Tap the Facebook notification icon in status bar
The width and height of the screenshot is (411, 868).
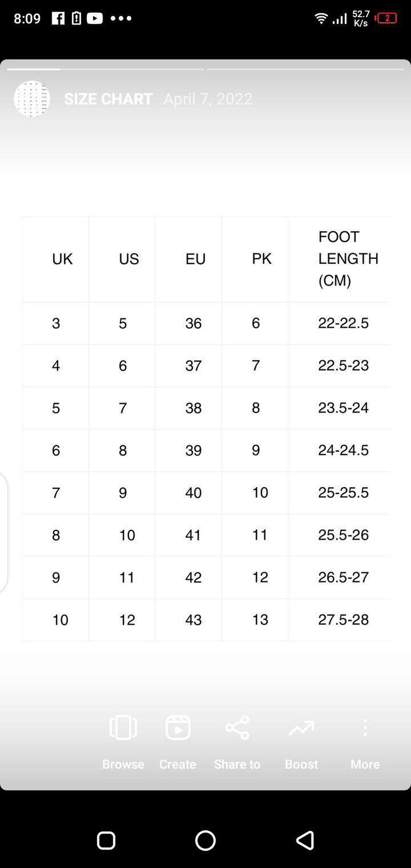point(58,18)
